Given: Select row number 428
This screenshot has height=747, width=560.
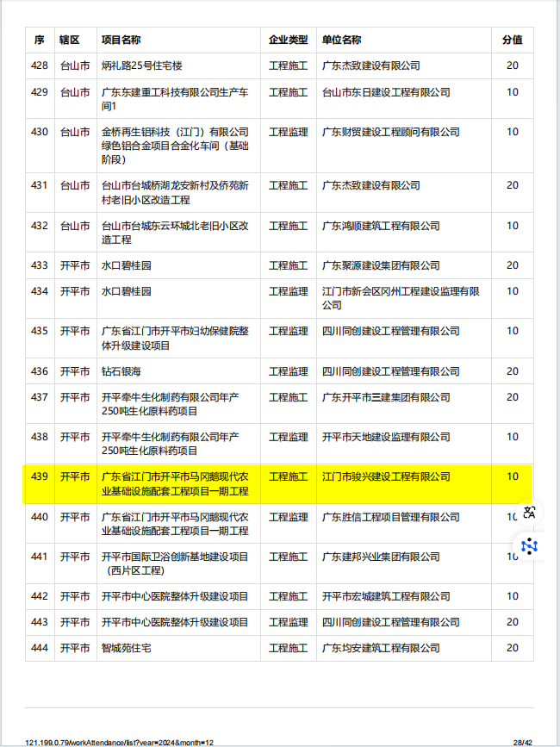Looking at the screenshot, I should [x=40, y=65].
